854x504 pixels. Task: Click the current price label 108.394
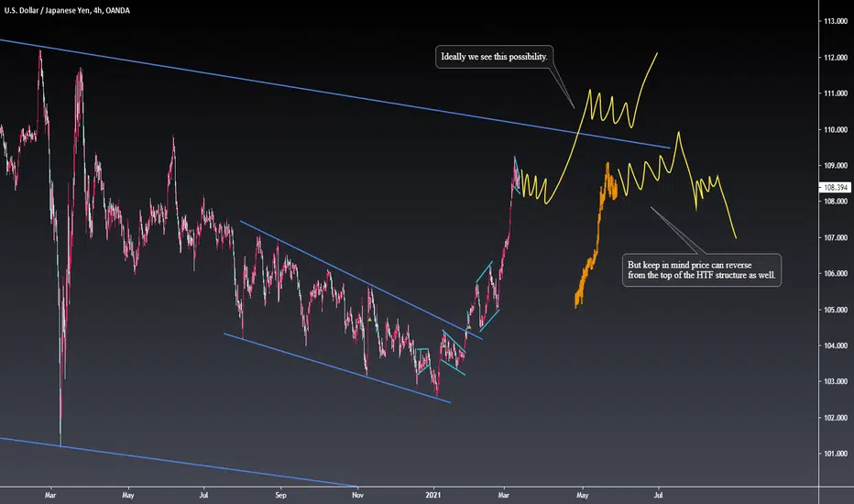(835, 188)
